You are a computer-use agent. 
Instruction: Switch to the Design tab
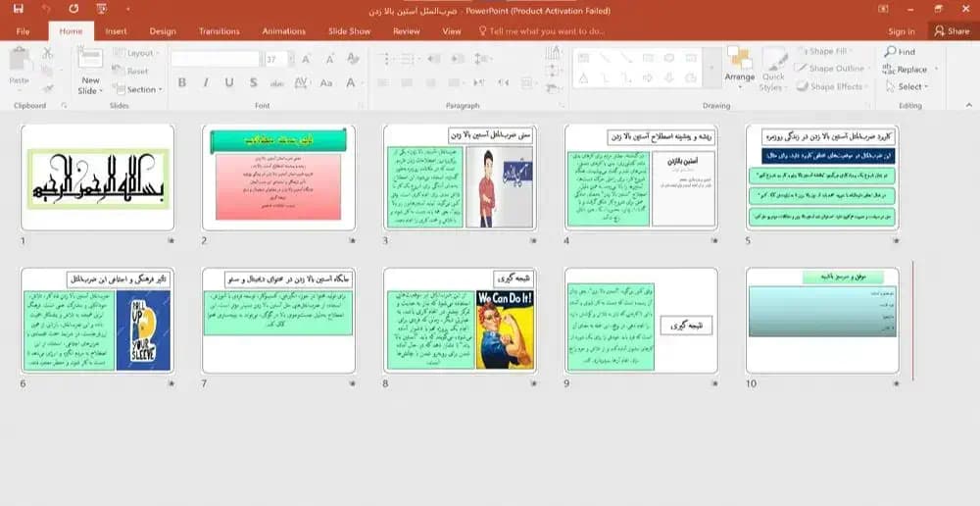click(163, 31)
